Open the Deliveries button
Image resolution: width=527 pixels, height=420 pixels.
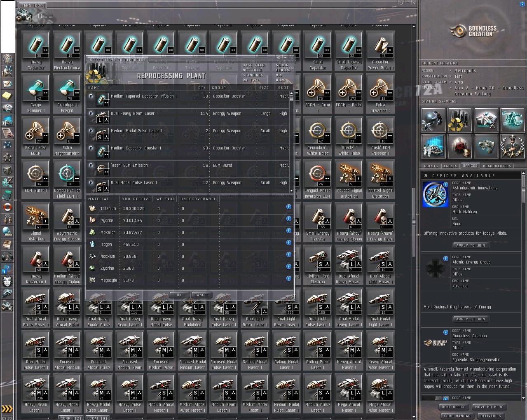(491, 416)
